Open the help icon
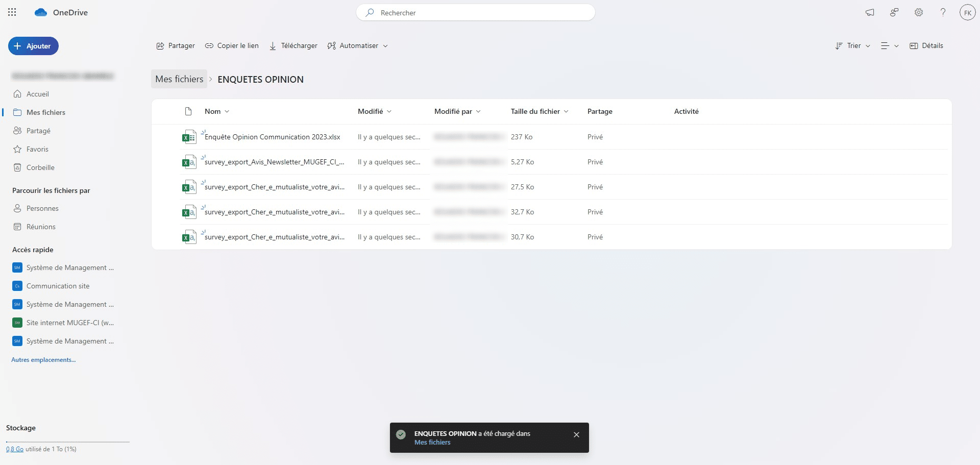 coord(943,12)
